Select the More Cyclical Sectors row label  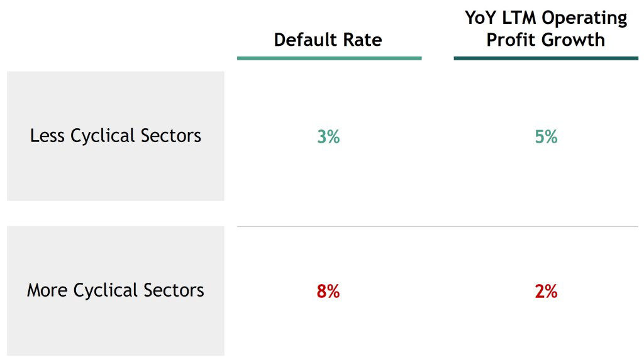click(116, 290)
